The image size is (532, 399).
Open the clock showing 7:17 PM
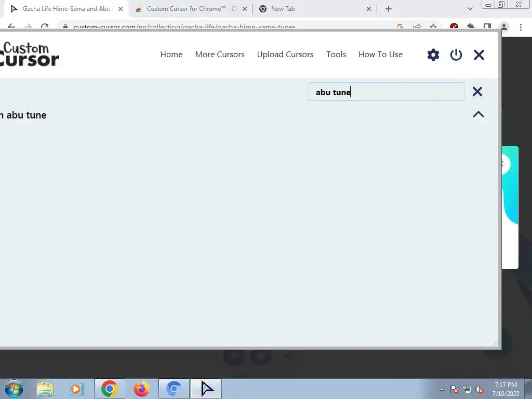point(506,389)
